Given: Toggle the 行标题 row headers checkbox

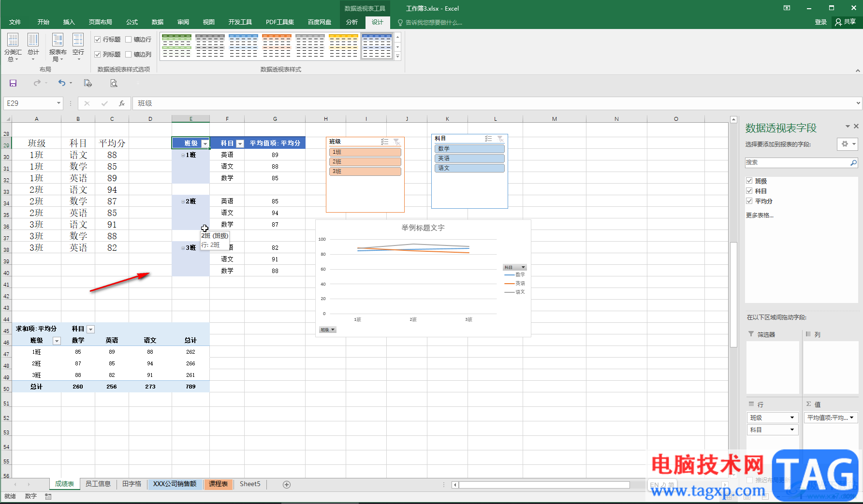Looking at the screenshot, I should [x=98, y=40].
